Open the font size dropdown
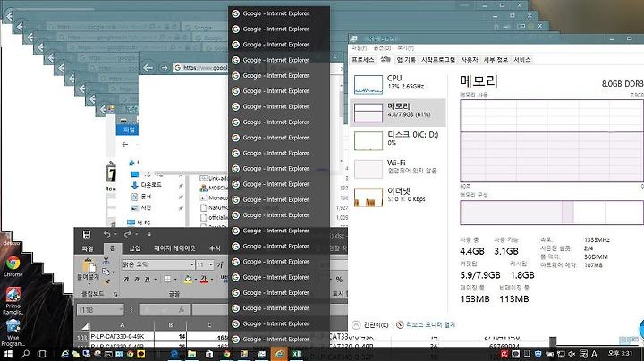644x361 pixels. [211, 264]
